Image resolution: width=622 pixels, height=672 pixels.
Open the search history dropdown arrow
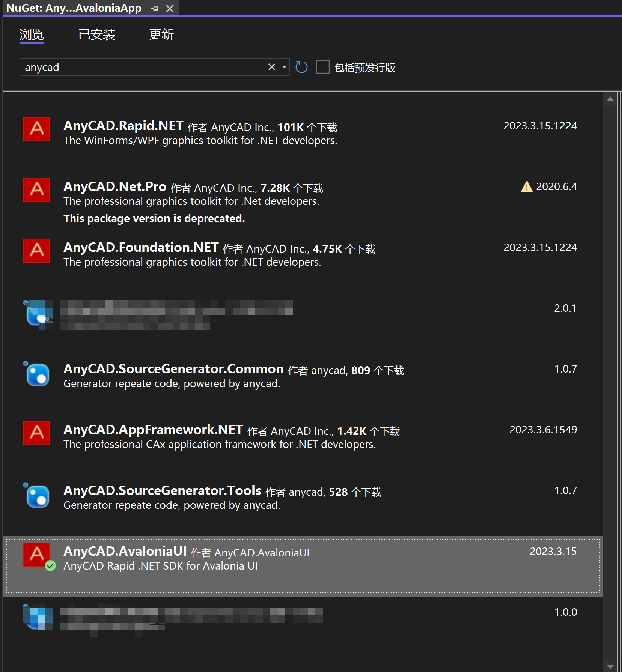(284, 67)
